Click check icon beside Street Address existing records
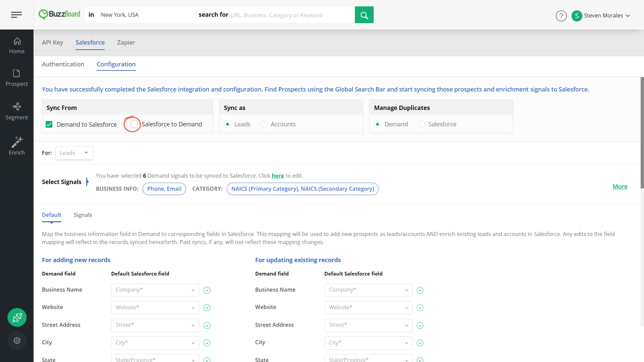The height and width of the screenshot is (362, 644). tap(420, 325)
